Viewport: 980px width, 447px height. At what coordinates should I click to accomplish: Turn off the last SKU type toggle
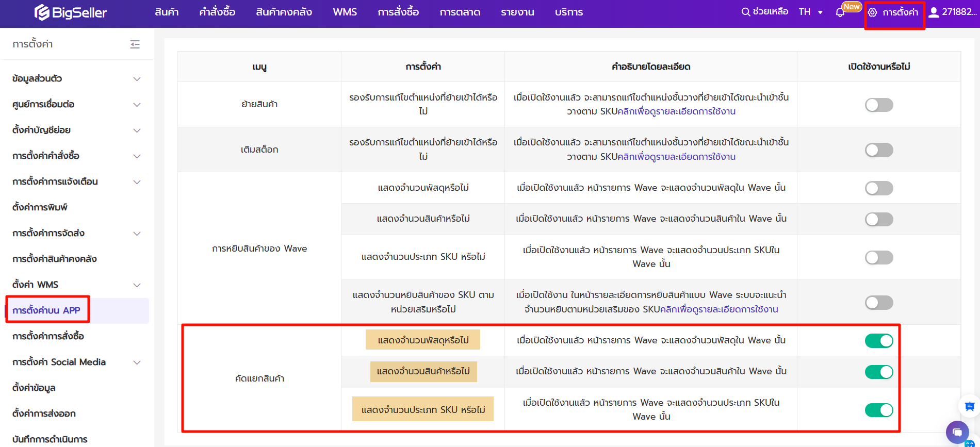click(879, 410)
